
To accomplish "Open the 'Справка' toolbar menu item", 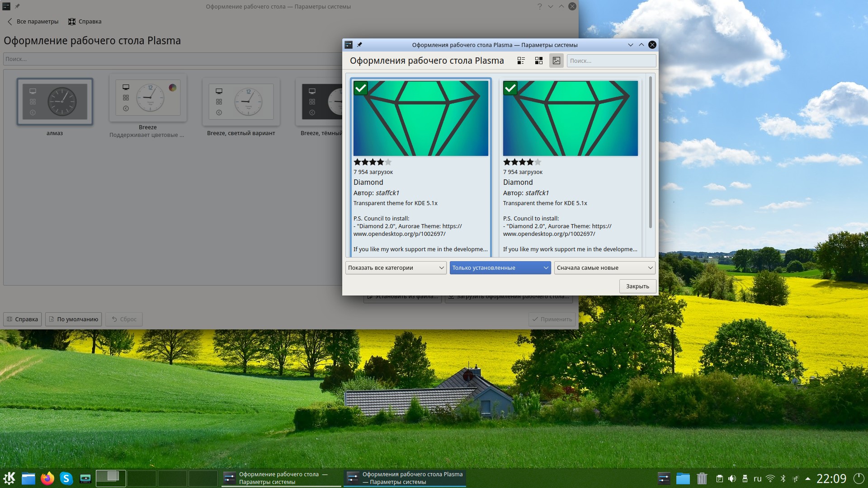I will click(x=85, y=22).
